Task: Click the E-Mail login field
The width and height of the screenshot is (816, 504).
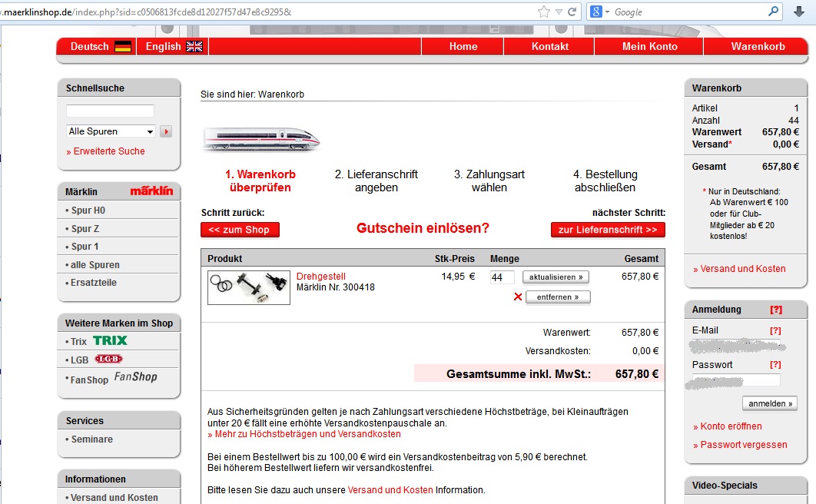Action: coord(735,346)
